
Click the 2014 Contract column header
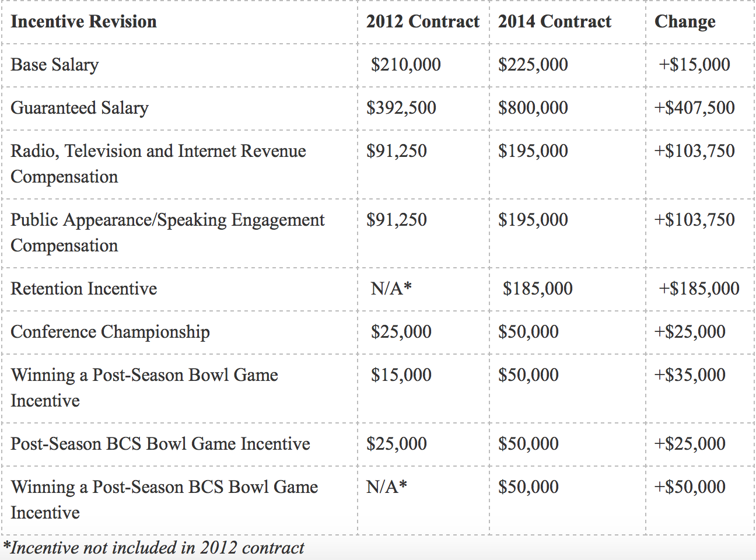(x=554, y=22)
